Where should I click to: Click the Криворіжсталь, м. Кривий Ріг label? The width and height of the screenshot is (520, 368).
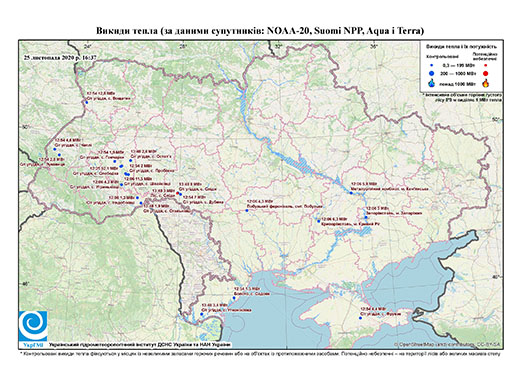(351, 224)
